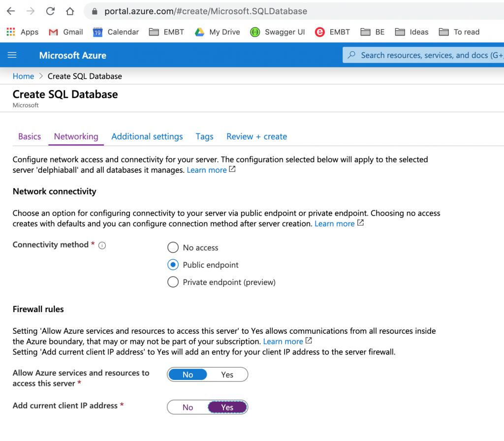This screenshot has width=504, height=441.
Task: Click the Create SQL Database breadcrumb text
Action: click(85, 76)
